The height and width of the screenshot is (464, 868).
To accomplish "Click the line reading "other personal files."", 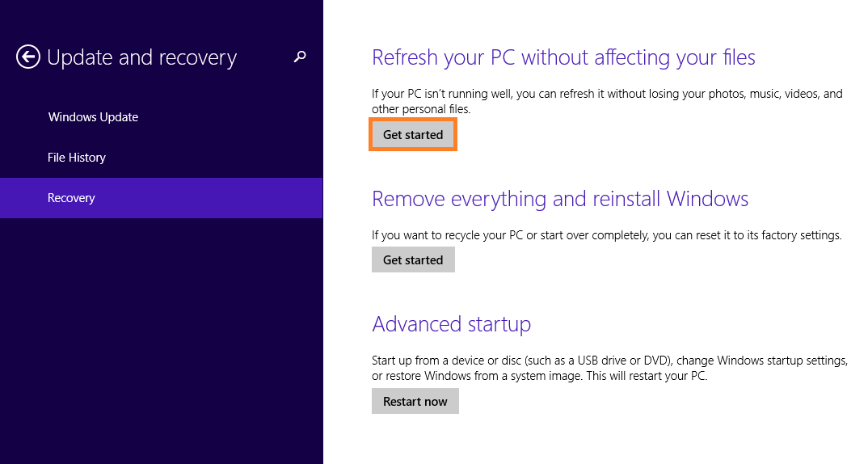I will pyautogui.click(x=421, y=109).
